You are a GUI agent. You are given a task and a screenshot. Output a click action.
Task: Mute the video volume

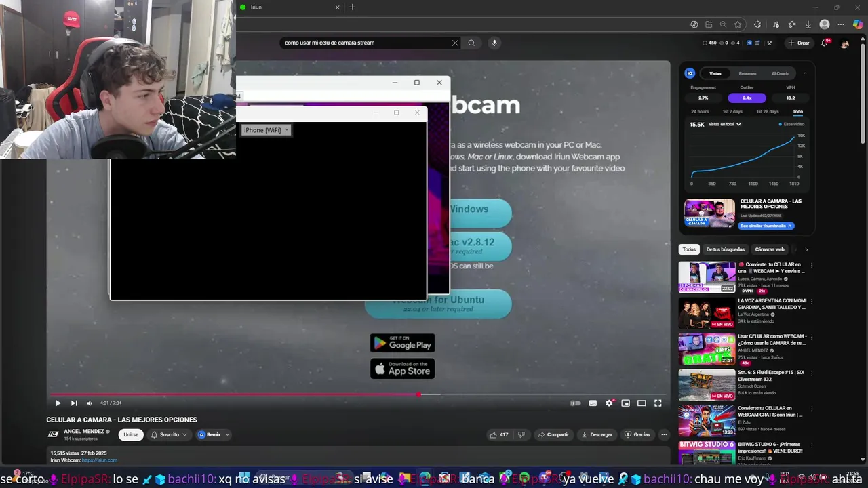tap(90, 403)
